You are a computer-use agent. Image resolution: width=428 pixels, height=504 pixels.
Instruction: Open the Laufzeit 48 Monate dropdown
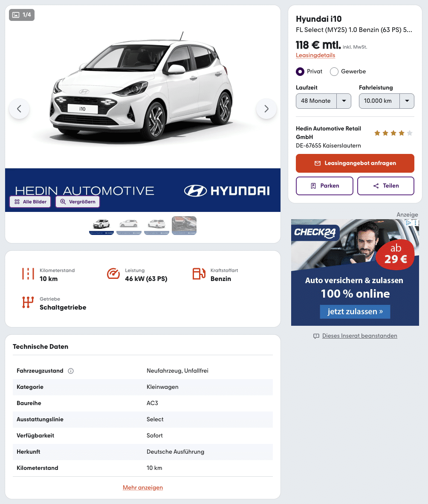(323, 101)
